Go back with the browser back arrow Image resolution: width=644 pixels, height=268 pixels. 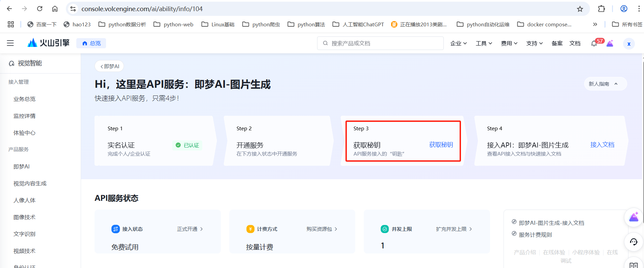click(9, 9)
